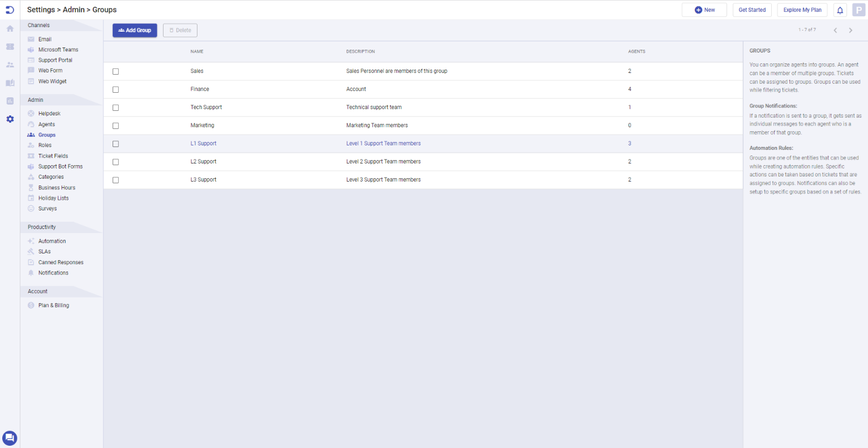Open the contacts icon in left rail

(x=10, y=64)
